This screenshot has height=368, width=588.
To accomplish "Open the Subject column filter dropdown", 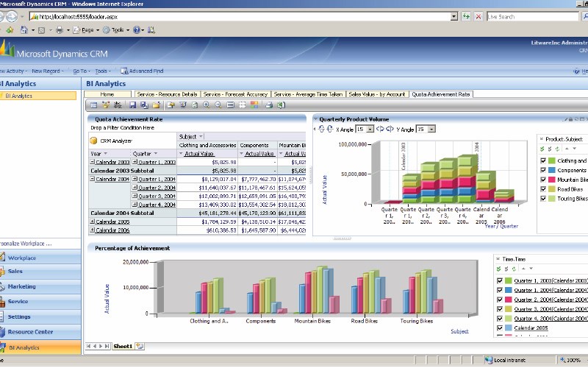I will pos(201,136).
